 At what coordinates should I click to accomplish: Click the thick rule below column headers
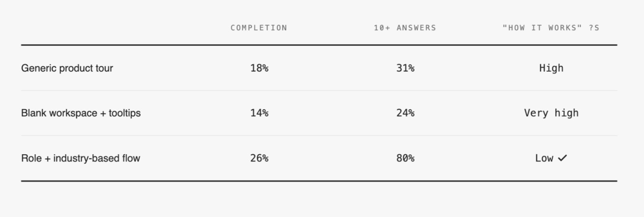point(319,45)
